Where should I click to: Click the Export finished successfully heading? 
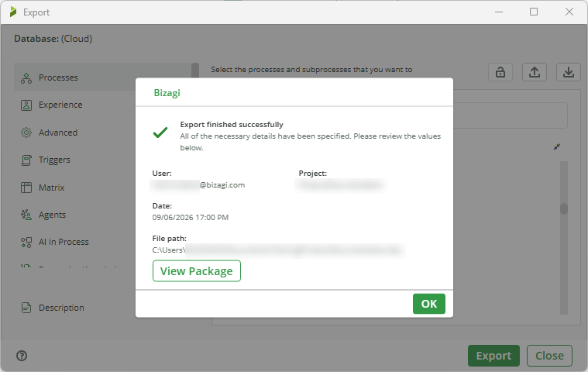(232, 125)
